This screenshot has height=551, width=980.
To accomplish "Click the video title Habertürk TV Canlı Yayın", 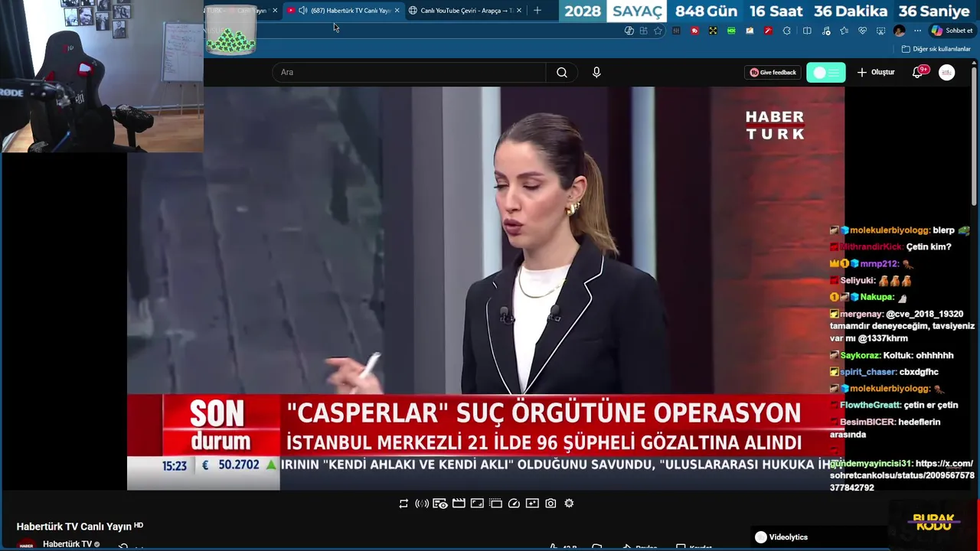I will pos(74,527).
